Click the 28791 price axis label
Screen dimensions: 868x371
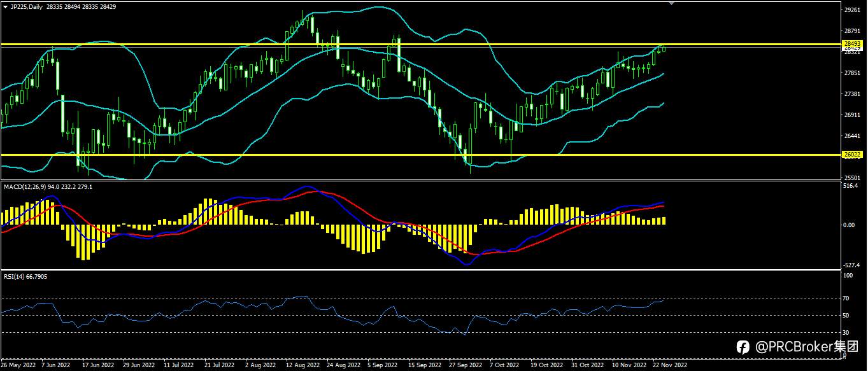tap(852, 31)
